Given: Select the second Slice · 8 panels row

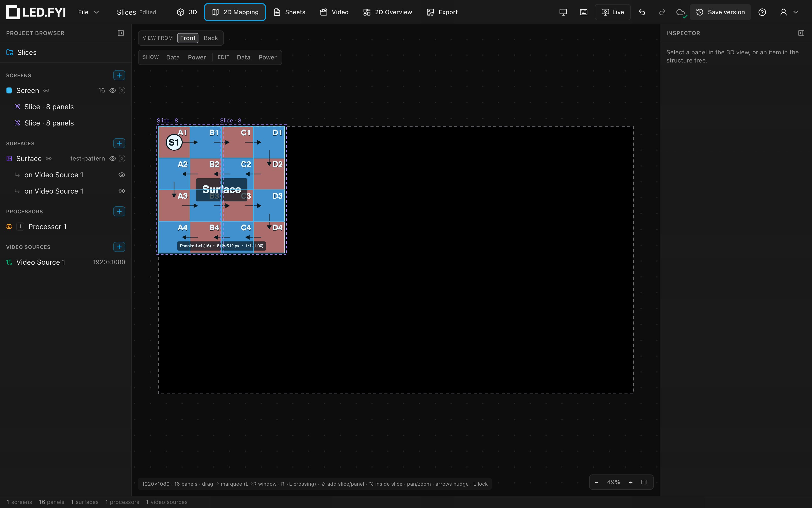Looking at the screenshot, I should tap(66, 123).
